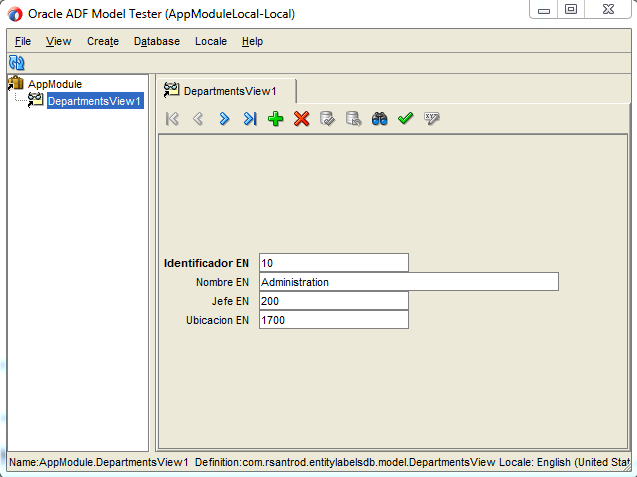Select the DepartmentsView1 tab
The width and height of the screenshot is (637, 477).
[x=226, y=91]
